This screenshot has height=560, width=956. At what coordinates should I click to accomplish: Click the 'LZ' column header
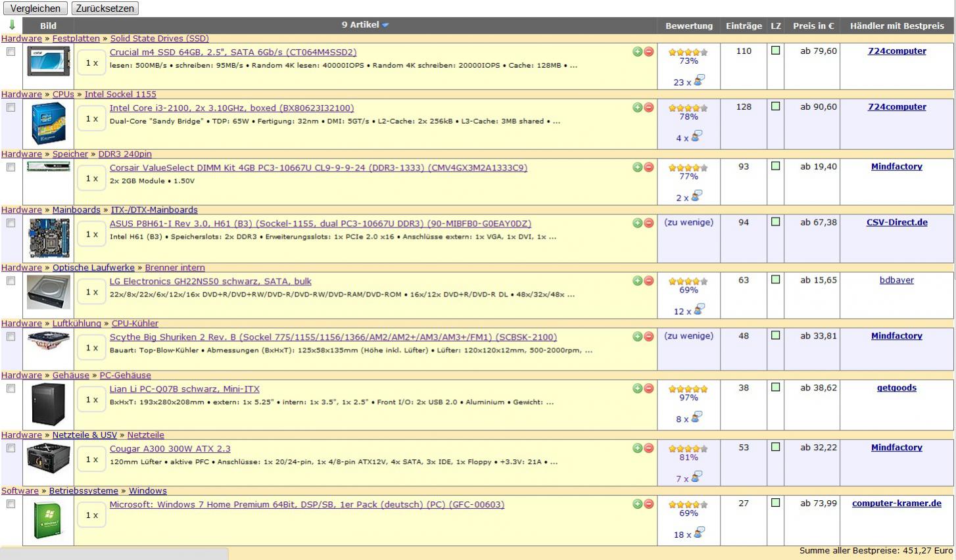pyautogui.click(x=776, y=26)
